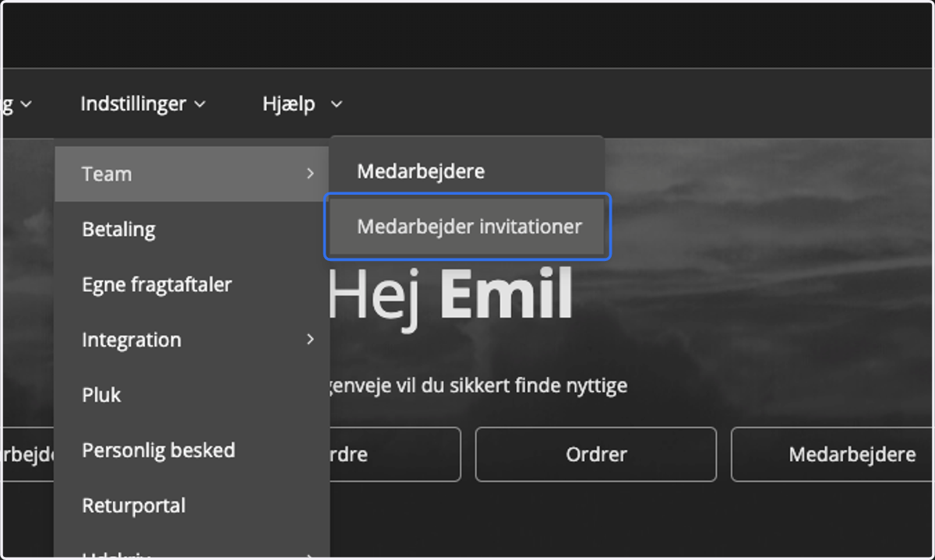Expand the Team submenu arrow
Screen dimensions: 935x560
click(x=310, y=174)
